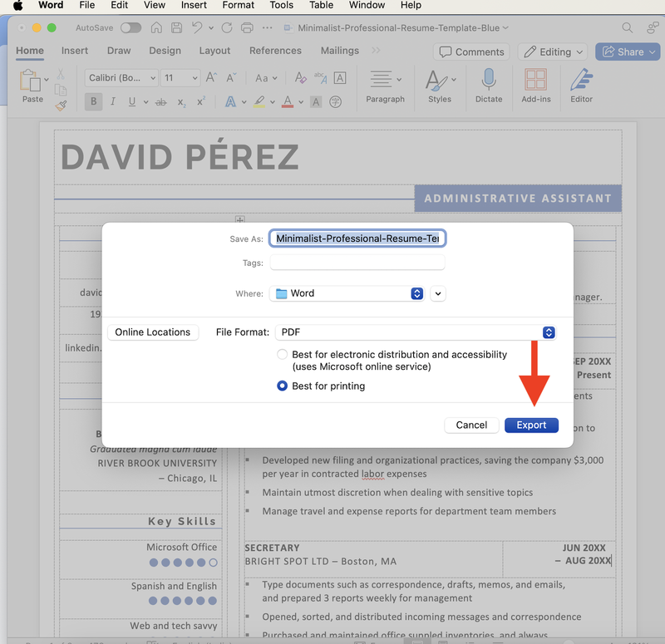Select the Format Painter tool

pyautogui.click(x=60, y=105)
